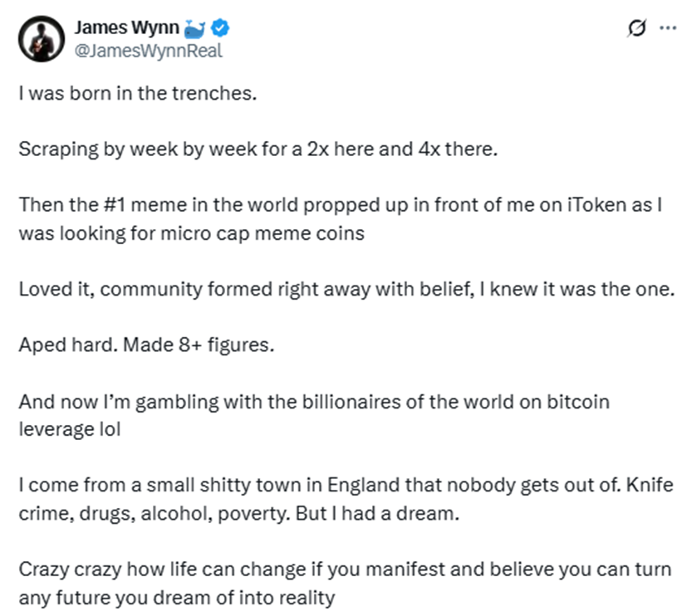Click the blue verified badge next to James Wynn

(218, 27)
